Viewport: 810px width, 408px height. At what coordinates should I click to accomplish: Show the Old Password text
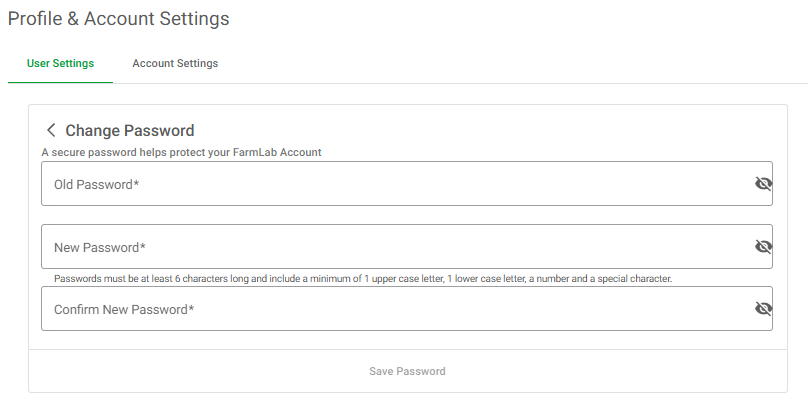pos(764,184)
